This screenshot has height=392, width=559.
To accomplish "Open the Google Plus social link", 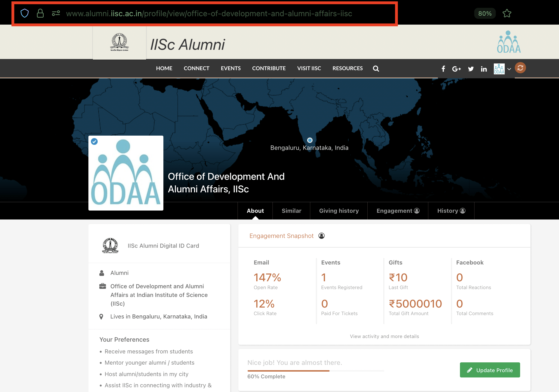I will coord(456,69).
